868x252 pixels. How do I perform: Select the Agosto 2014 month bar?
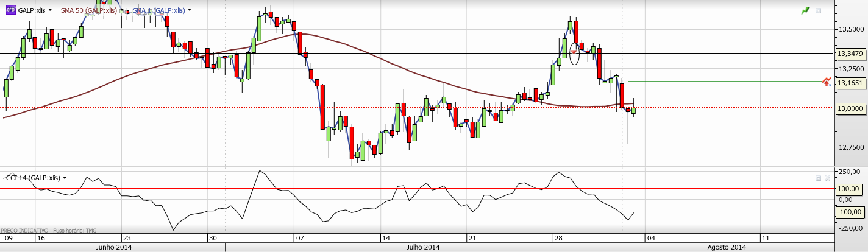coord(727,247)
